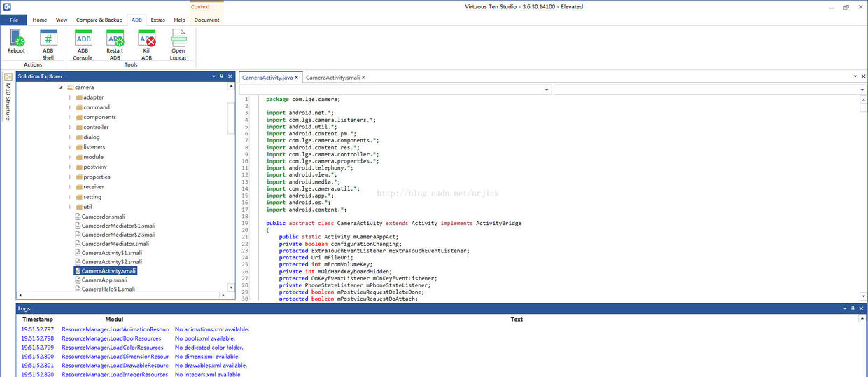Expand the adapter folder
868x377 pixels.
pos(70,97)
